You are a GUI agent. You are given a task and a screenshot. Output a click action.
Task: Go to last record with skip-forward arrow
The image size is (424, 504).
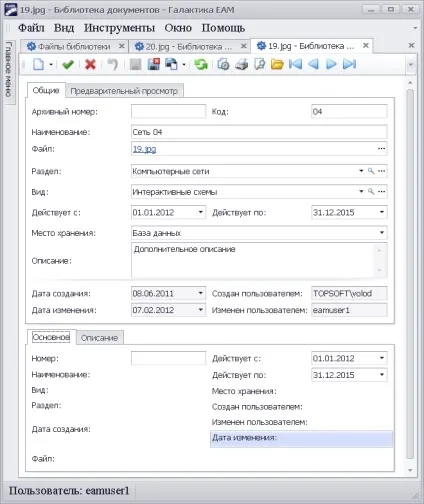pyautogui.click(x=349, y=64)
